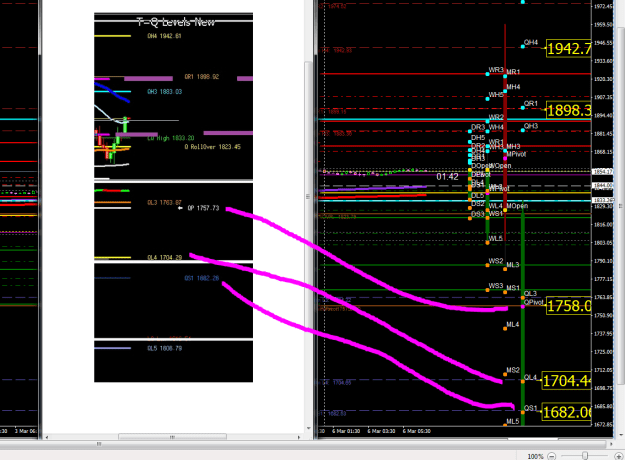Click the middle panel scroll-down arrow
Image resolution: width=625 pixels, height=460 pixels.
point(309,429)
